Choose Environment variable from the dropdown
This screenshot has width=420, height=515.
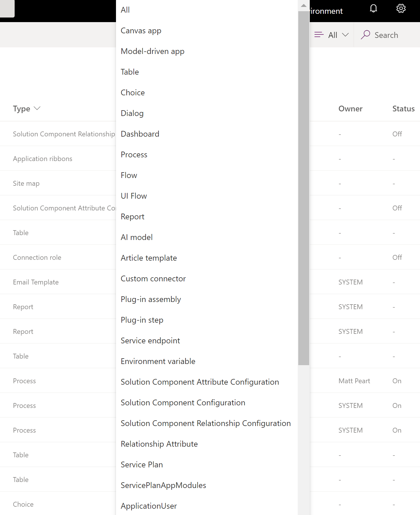point(158,361)
